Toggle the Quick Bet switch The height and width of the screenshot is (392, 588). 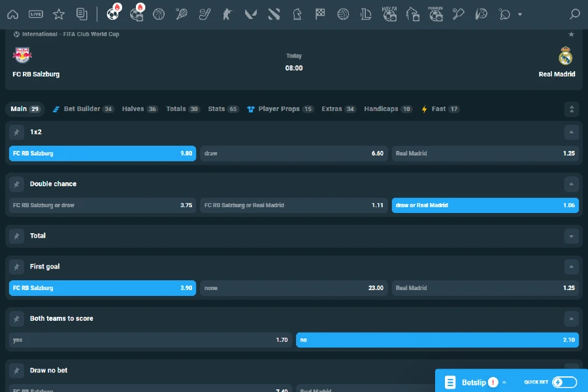(x=564, y=382)
